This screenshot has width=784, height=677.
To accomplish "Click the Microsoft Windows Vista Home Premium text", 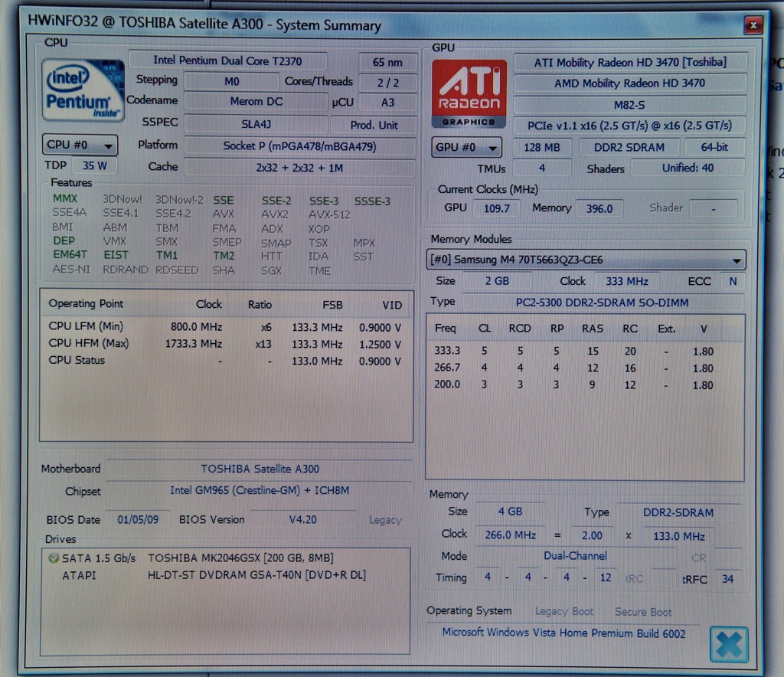I will 563,633.
